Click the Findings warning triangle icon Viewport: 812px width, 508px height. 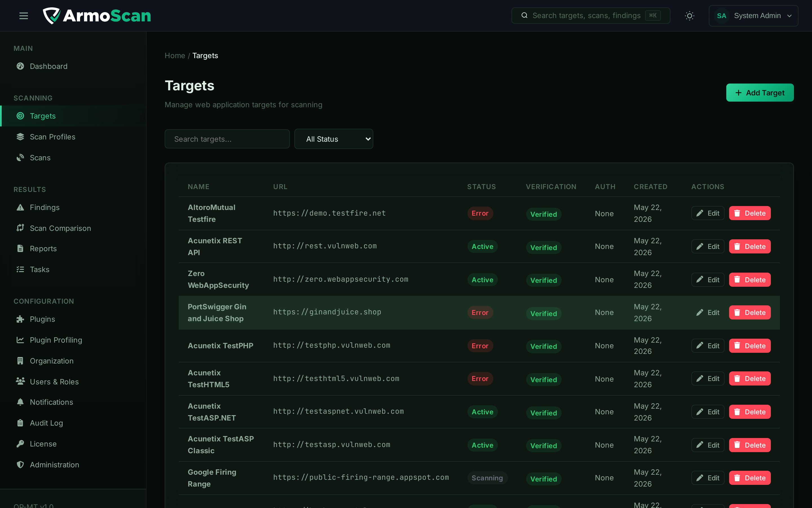coord(21,207)
